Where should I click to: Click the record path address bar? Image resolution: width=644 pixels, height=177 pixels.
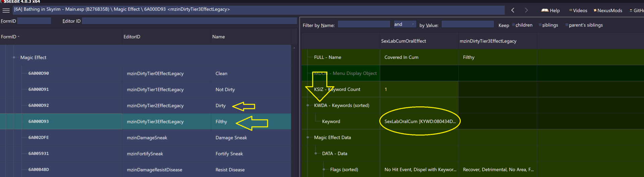(x=259, y=10)
